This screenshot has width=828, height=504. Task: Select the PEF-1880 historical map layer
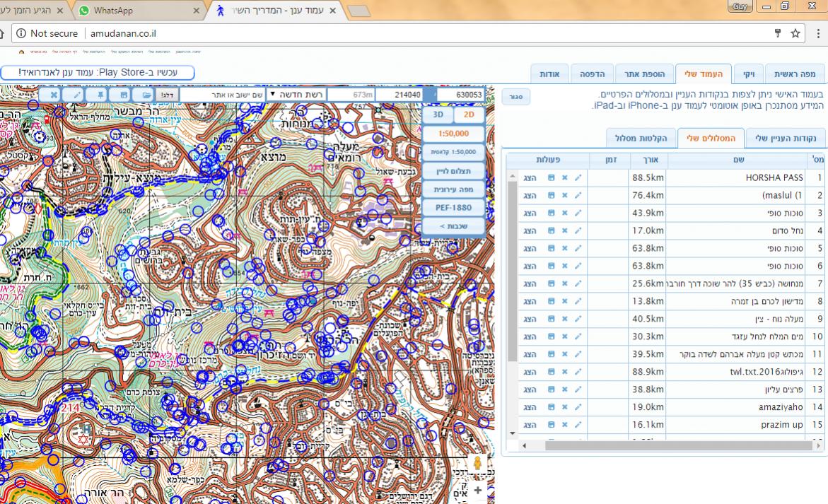453,207
